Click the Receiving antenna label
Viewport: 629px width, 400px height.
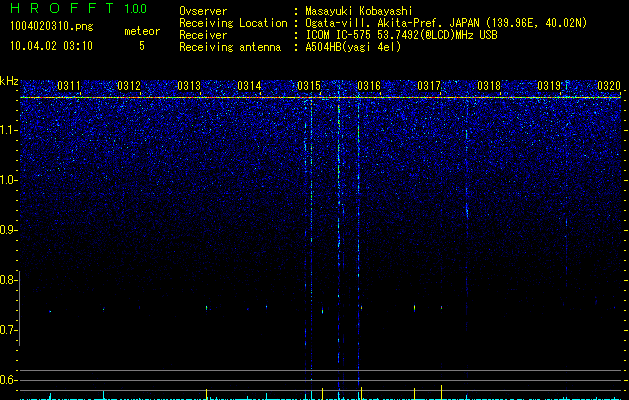pyautogui.click(x=230, y=47)
